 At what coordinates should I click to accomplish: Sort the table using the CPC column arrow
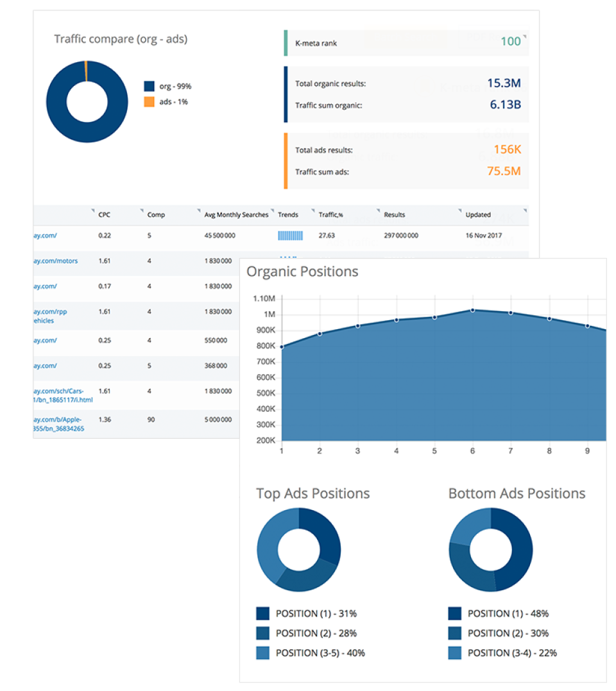(x=93, y=210)
